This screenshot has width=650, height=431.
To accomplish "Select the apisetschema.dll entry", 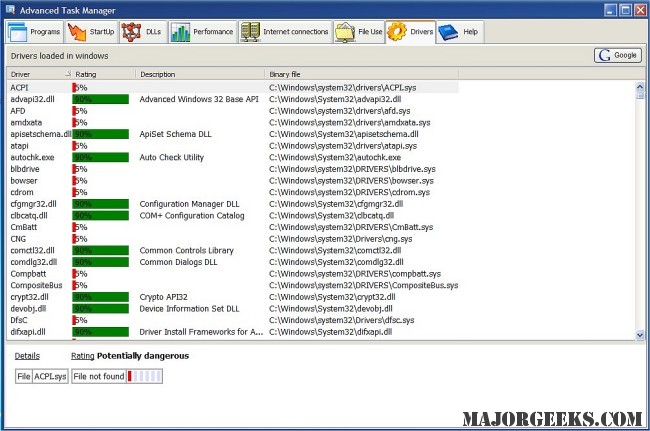I will point(234,134).
